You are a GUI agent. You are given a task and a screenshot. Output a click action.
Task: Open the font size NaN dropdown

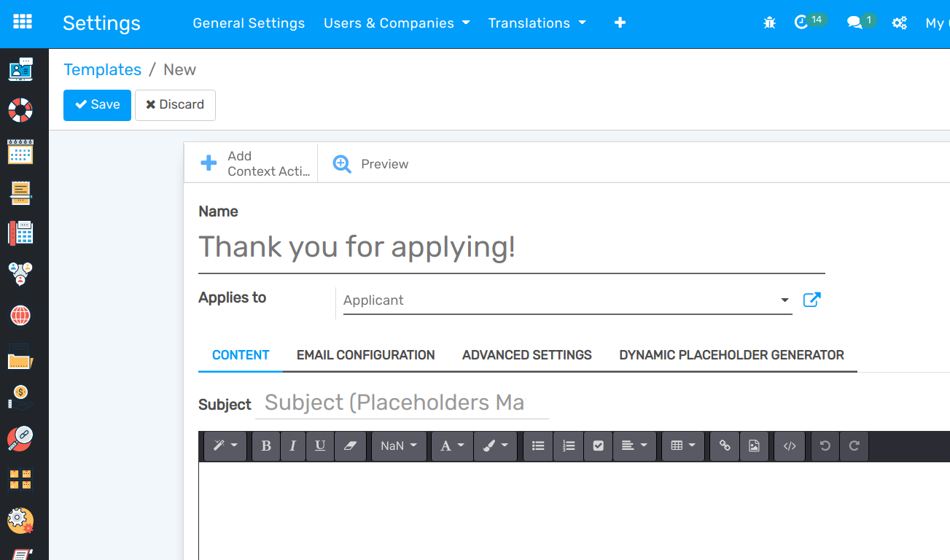[x=399, y=446]
